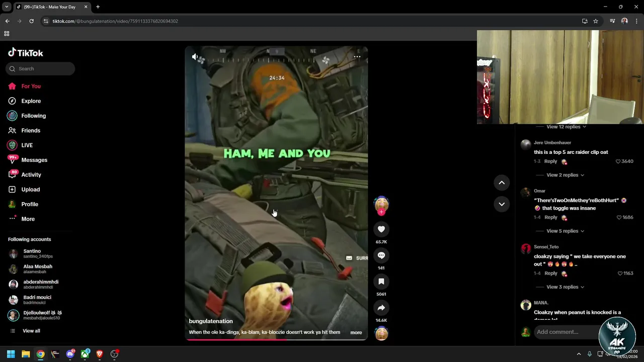644x362 pixels.
Task: Like Jere Umbenhauer's comment with 3640 likes
Action: [x=618, y=161]
